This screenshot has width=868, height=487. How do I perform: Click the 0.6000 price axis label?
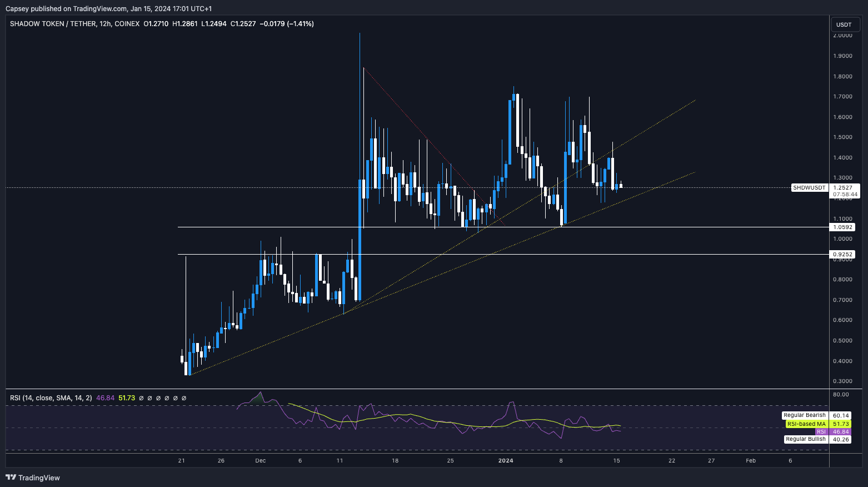tap(843, 320)
